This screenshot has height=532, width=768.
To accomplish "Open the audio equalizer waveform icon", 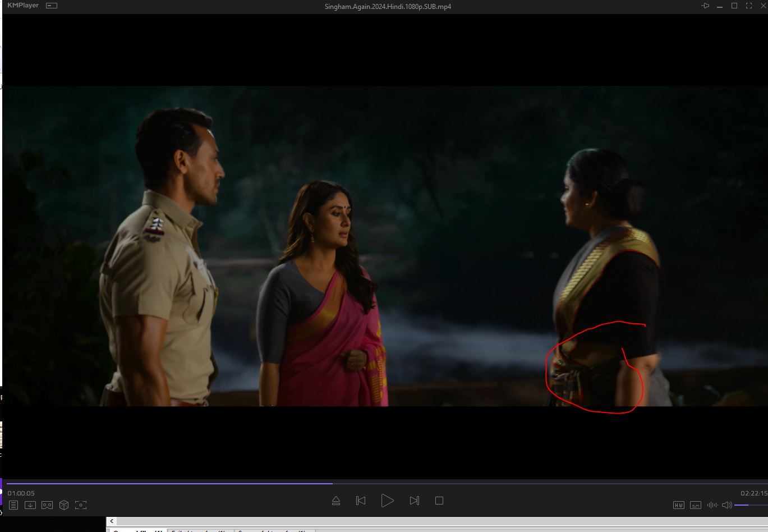I will point(712,505).
